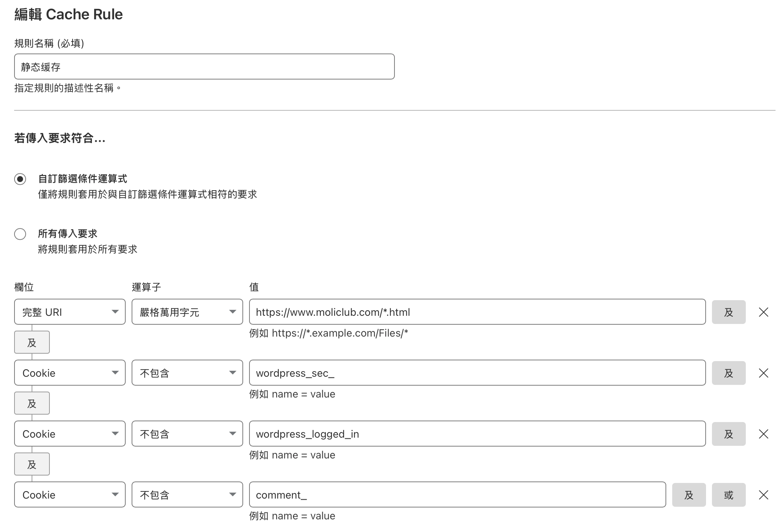Click the URI value field with moliclub.com
The width and height of the screenshot is (780, 532).
click(x=477, y=312)
